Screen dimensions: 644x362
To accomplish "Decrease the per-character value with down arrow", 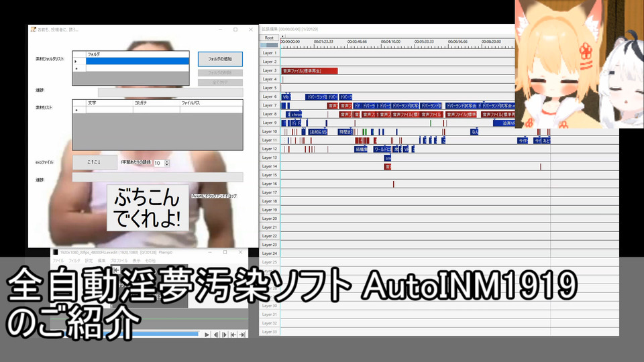I will 167,165.
